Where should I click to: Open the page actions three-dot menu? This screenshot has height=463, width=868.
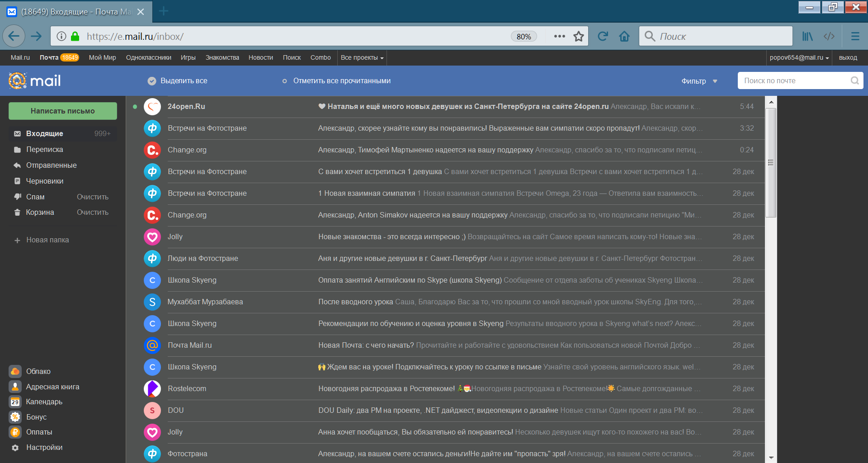(x=560, y=36)
